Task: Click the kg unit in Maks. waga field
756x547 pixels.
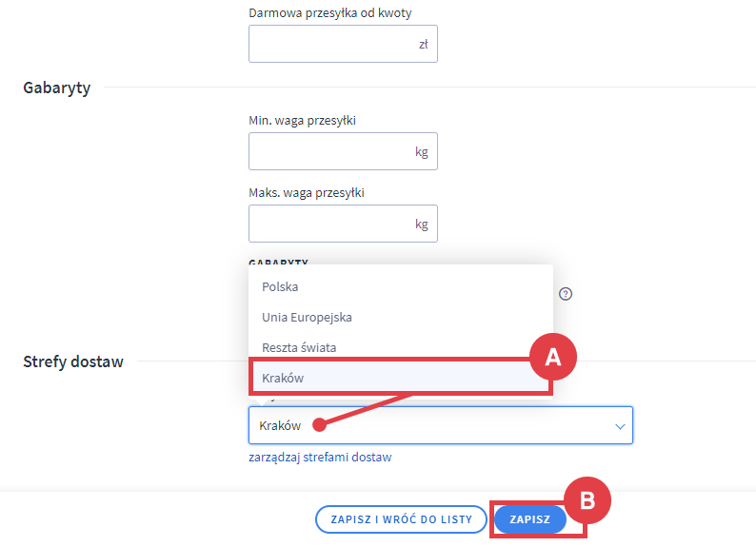Action: 422,225
